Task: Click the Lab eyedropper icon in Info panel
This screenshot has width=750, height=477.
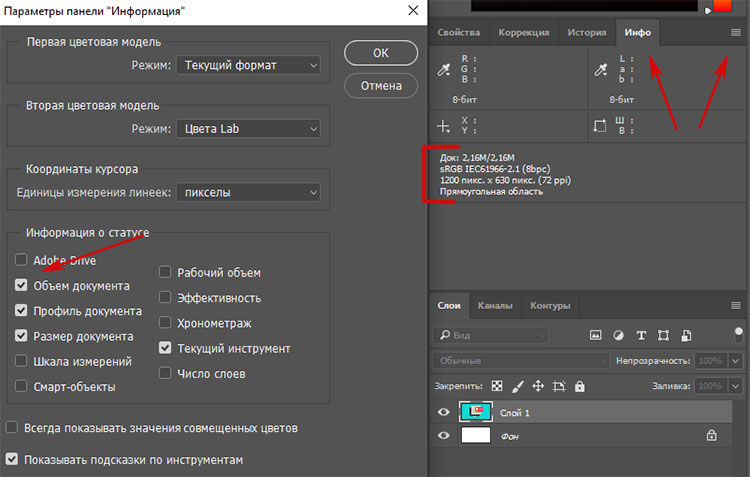Action: [601, 70]
